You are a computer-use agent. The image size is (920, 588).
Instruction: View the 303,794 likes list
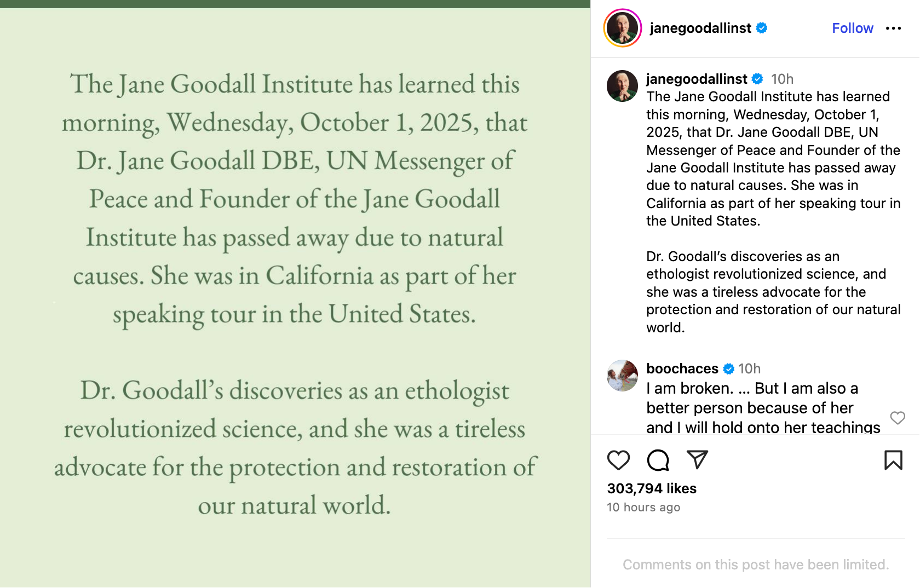tap(652, 488)
